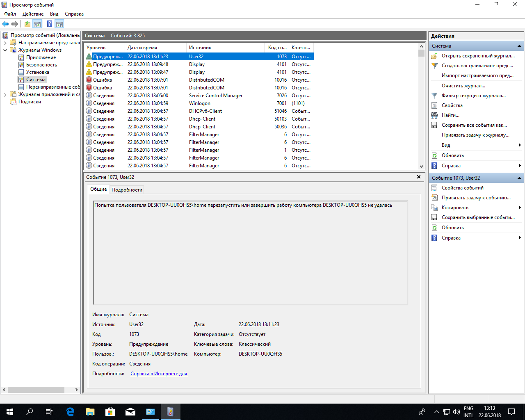Select the Подписки tree item
Viewport: 525px width, 420px height.
coord(30,102)
